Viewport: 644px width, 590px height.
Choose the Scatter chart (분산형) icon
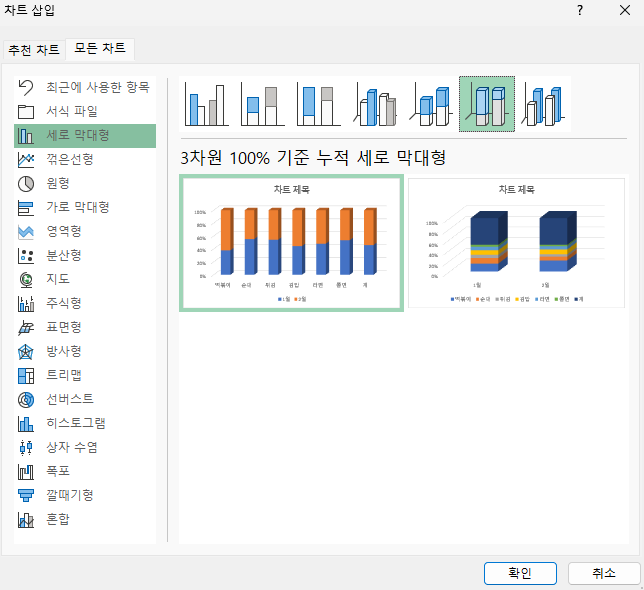tap(26, 255)
